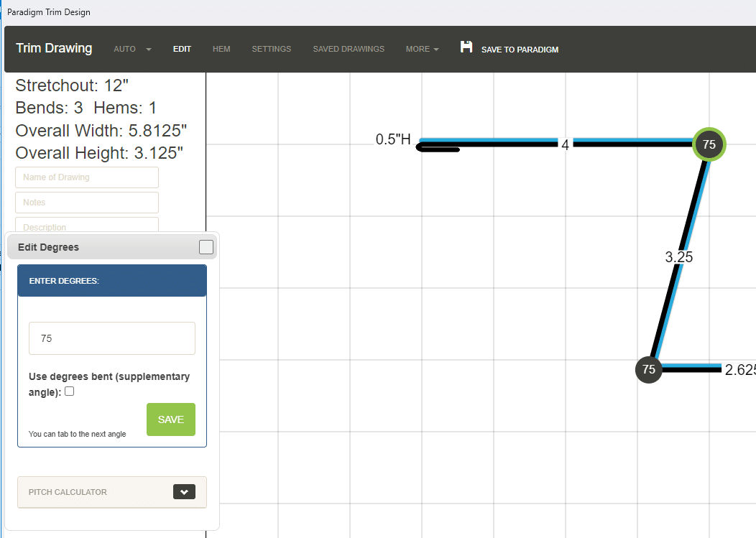
Task: Click the 2.625 segment length label
Action: (740, 370)
